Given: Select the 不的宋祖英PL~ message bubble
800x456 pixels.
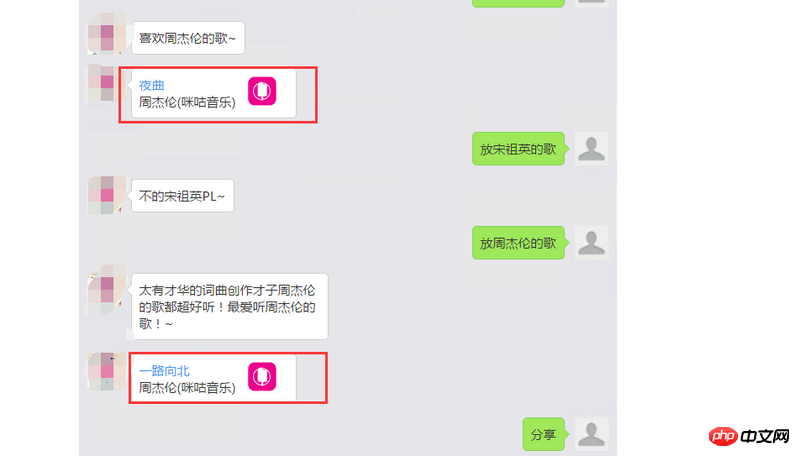Looking at the screenshot, I should pyautogui.click(x=182, y=196).
